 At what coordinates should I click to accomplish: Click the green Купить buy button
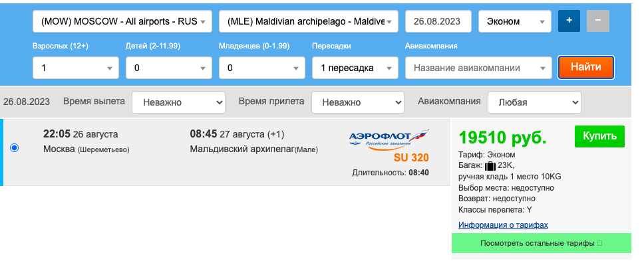599,136
